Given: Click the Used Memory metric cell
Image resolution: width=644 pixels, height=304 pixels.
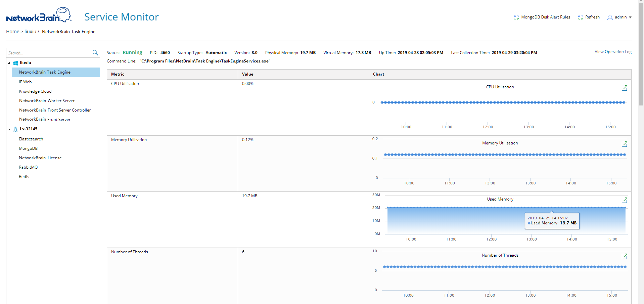Looking at the screenshot, I should click(x=172, y=220).
